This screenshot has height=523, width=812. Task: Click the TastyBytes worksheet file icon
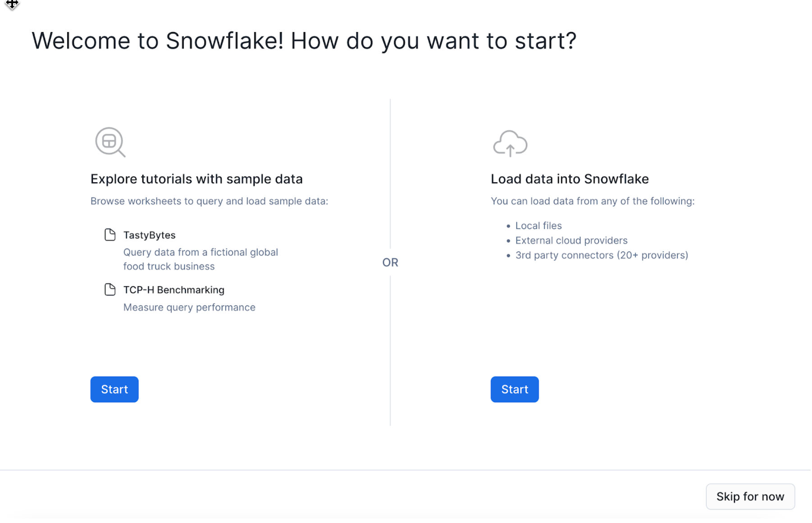pos(110,235)
